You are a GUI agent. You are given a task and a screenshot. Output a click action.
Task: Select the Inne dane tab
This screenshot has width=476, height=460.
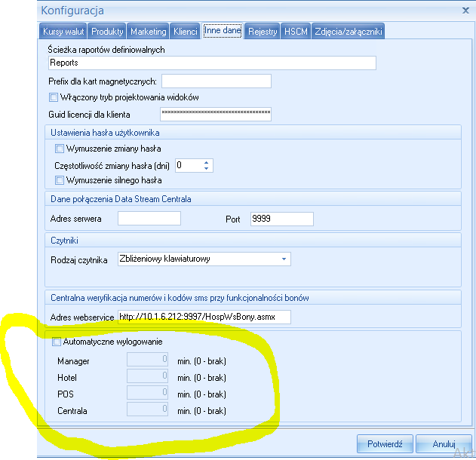[223, 31]
